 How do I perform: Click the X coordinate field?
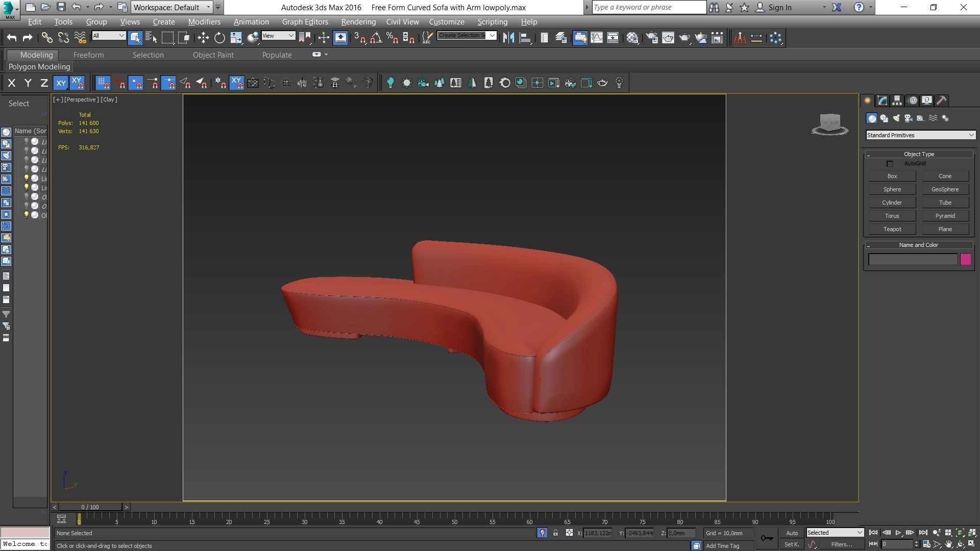[598, 533]
